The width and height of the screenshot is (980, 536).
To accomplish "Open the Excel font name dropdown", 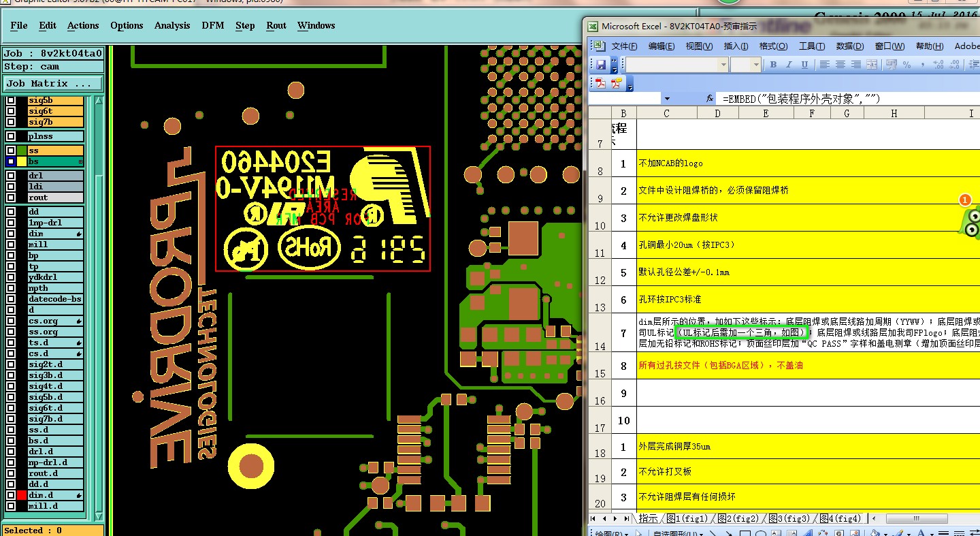I will pos(723,65).
